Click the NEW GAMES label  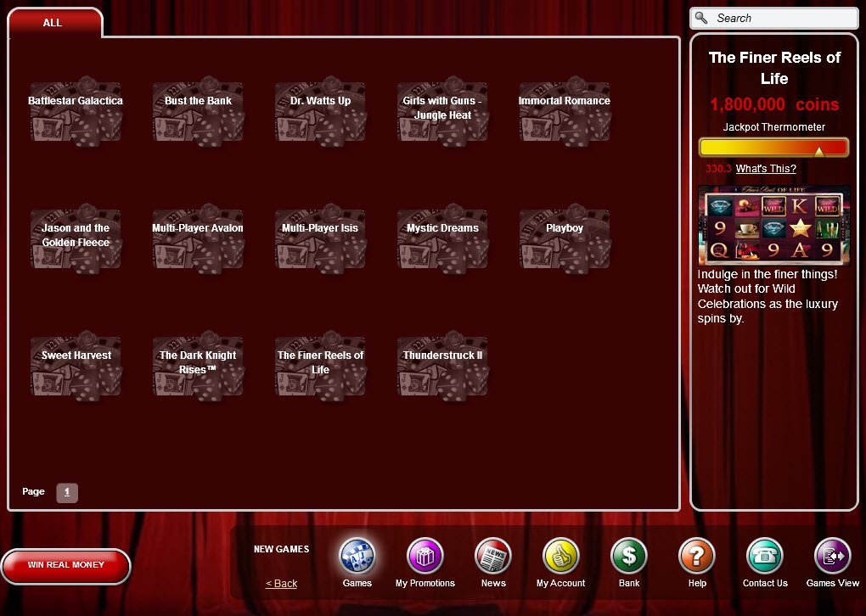[x=281, y=549]
